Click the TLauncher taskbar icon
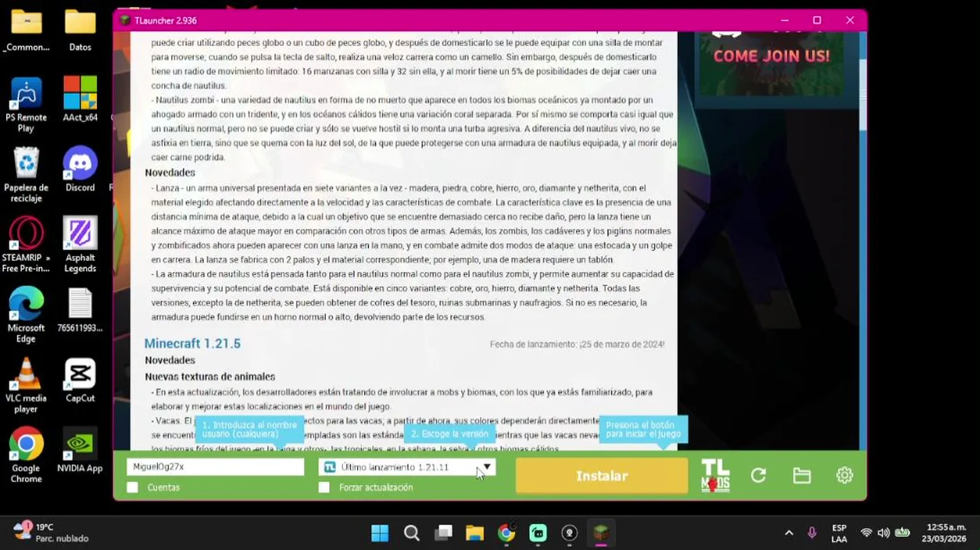 coord(601,533)
